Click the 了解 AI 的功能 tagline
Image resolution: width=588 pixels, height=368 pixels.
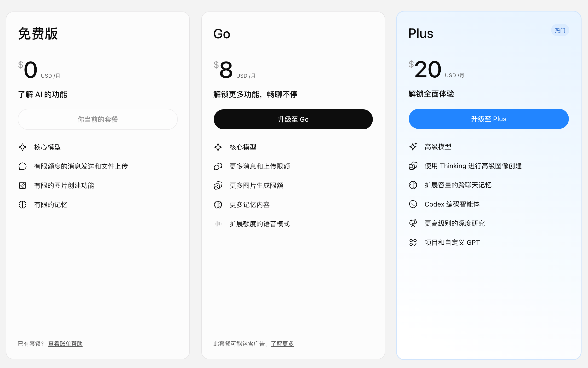point(43,94)
